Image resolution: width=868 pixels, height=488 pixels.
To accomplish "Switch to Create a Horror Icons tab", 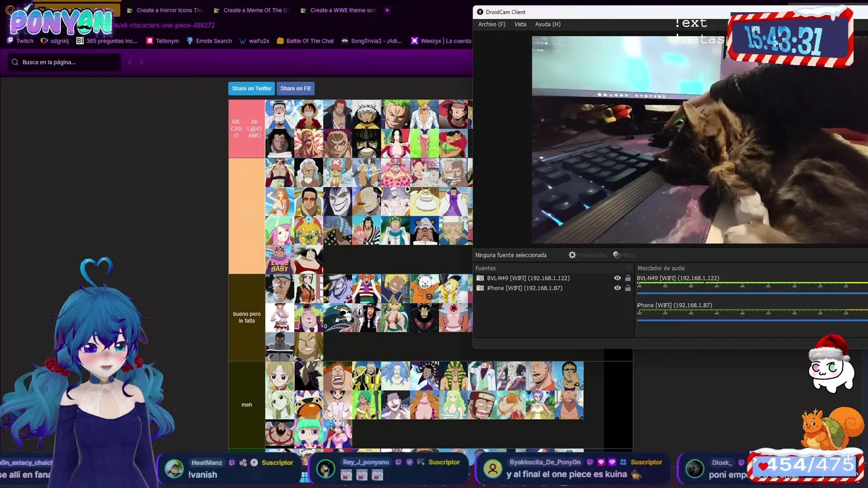I will 163,10.
